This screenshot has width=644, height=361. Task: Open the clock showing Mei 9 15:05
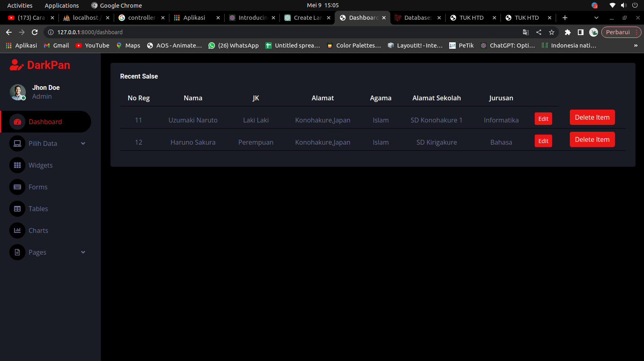323,5
